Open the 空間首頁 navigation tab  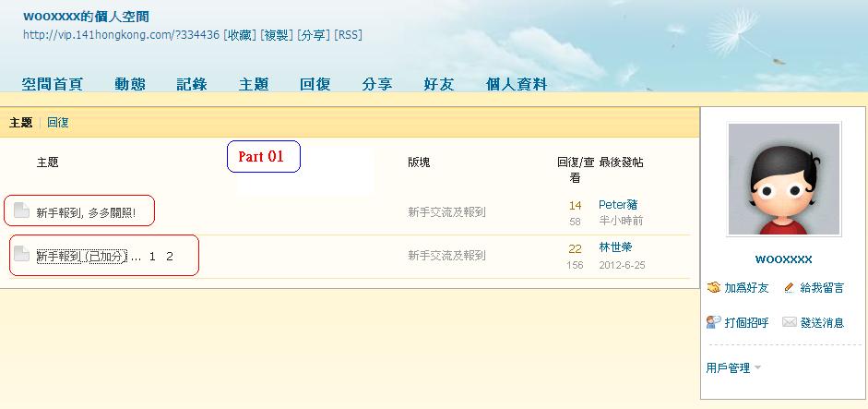coord(52,84)
